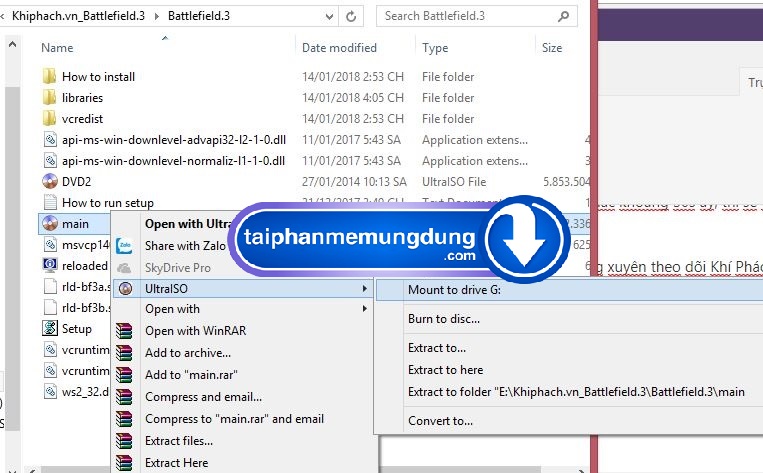Select the DVD2 UltraISO disc icon
The width and height of the screenshot is (763, 473).
coord(50,182)
